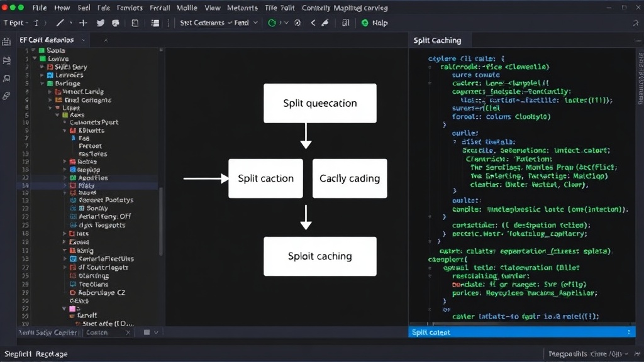Image resolution: width=644 pixels, height=362 pixels.
Task: Click the round target icon after the refresh dropdown
Action: [297, 23]
